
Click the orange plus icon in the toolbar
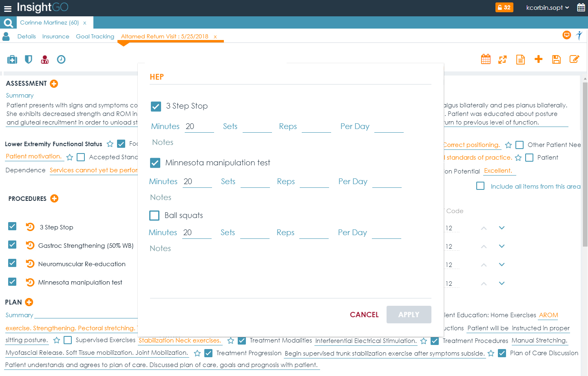click(x=538, y=59)
